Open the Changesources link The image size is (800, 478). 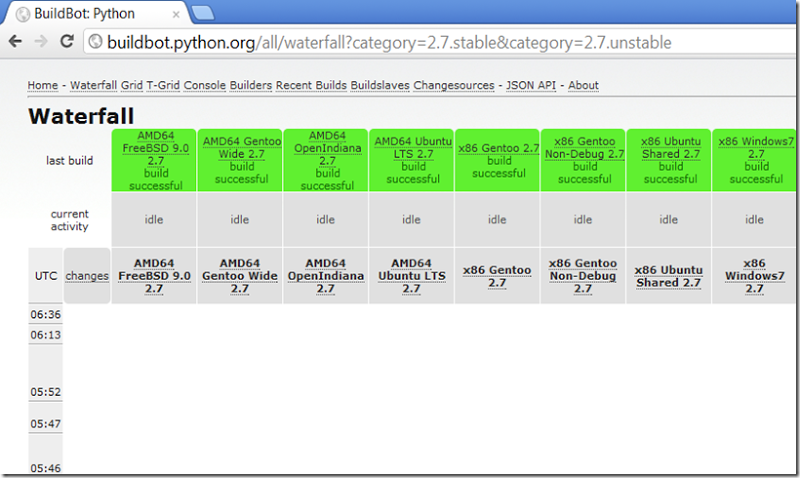coord(454,85)
